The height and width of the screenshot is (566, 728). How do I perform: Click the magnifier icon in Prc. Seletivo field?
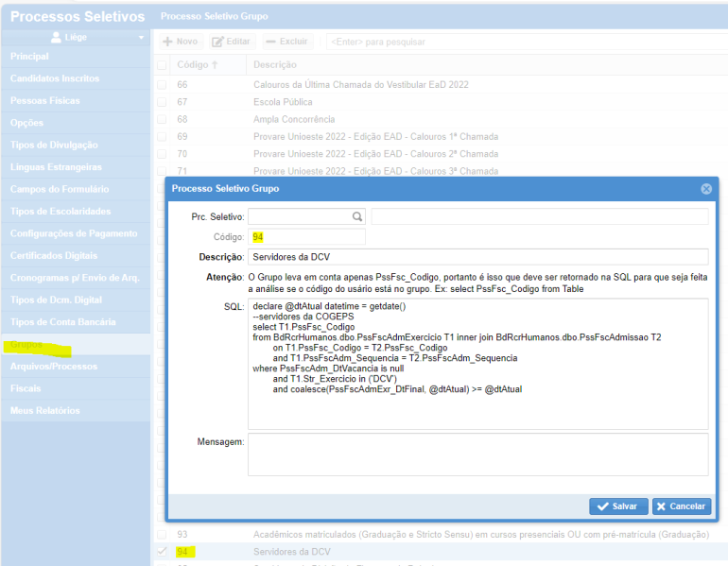pos(357,217)
